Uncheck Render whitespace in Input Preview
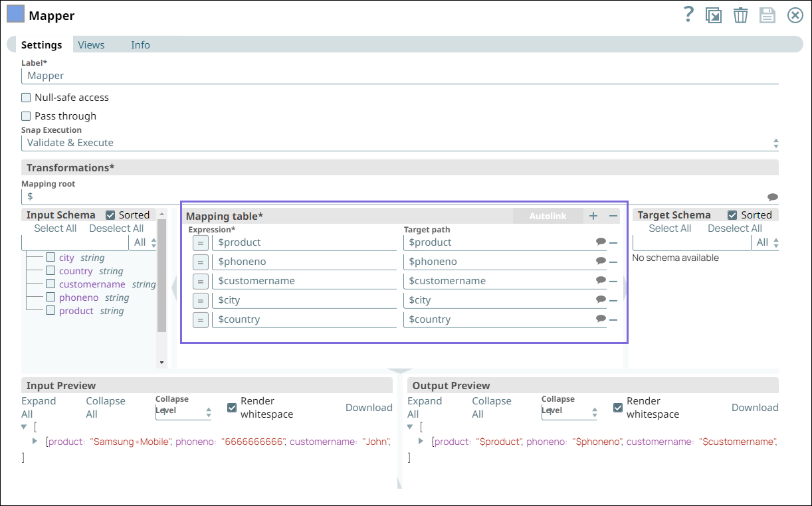The width and height of the screenshot is (812, 506). pos(232,408)
